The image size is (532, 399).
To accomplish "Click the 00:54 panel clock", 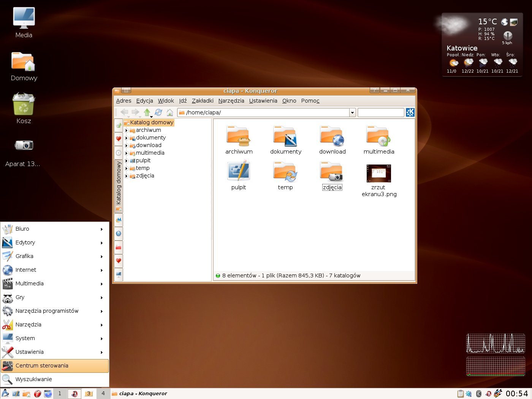I will [x=517, y=394].
